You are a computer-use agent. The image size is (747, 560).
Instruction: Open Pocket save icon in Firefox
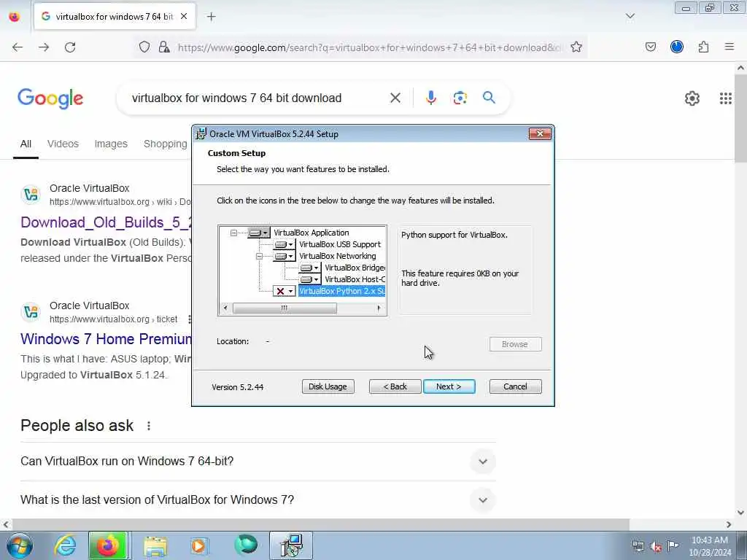point(650,47)
